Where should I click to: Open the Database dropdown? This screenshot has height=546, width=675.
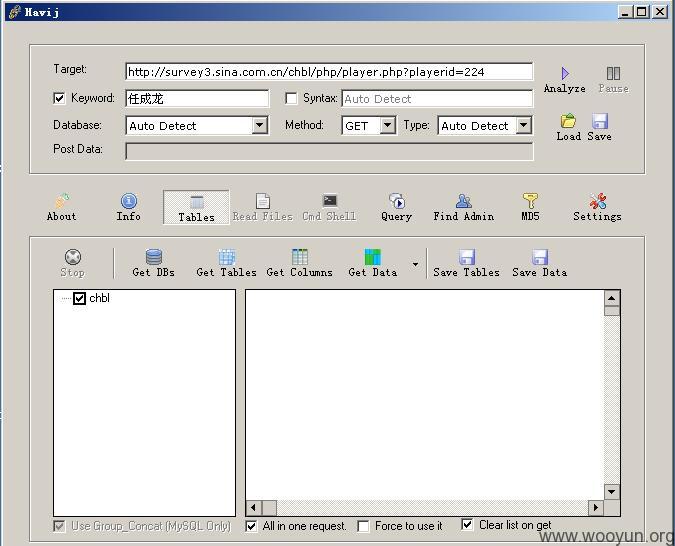(259, 125)
